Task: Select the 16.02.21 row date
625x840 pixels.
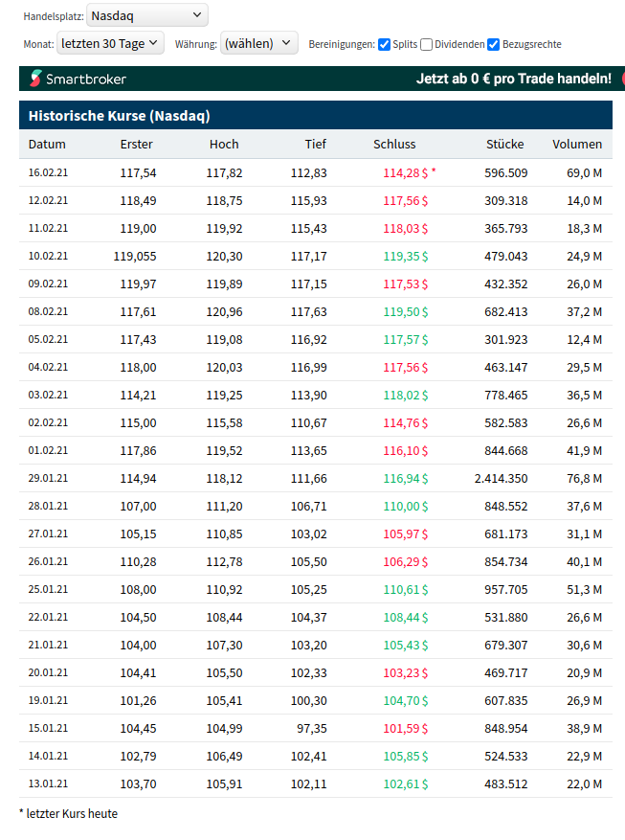Action: pyautogui.click(x=48, y=172)
